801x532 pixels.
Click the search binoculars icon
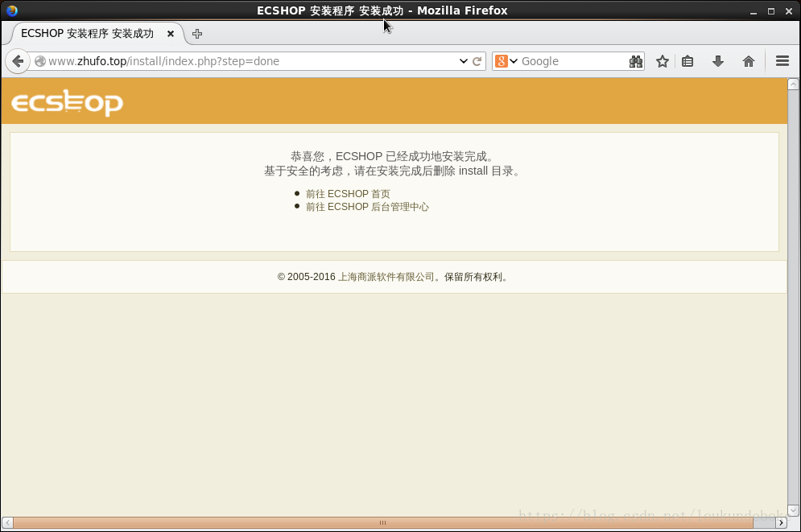coord(635,61)
